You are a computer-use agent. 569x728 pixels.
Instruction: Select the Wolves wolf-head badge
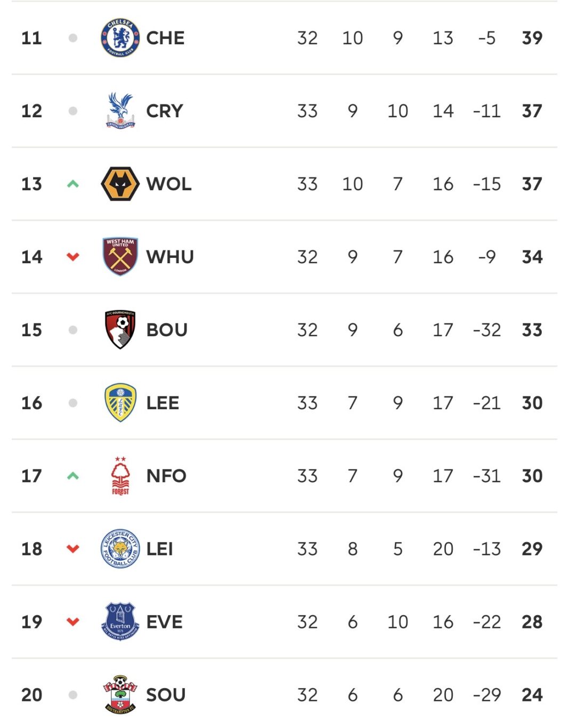point(120,184)
